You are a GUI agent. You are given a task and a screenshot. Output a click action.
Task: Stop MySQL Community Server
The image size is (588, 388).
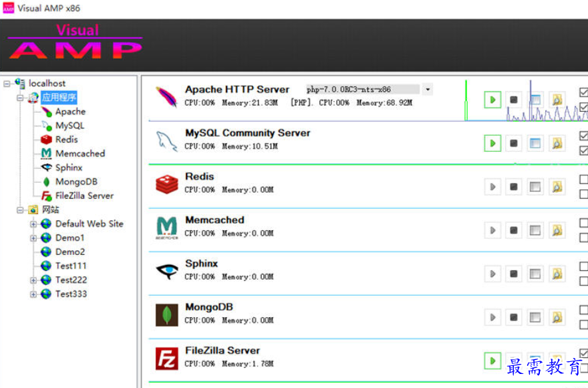click(x=514, y=143)
